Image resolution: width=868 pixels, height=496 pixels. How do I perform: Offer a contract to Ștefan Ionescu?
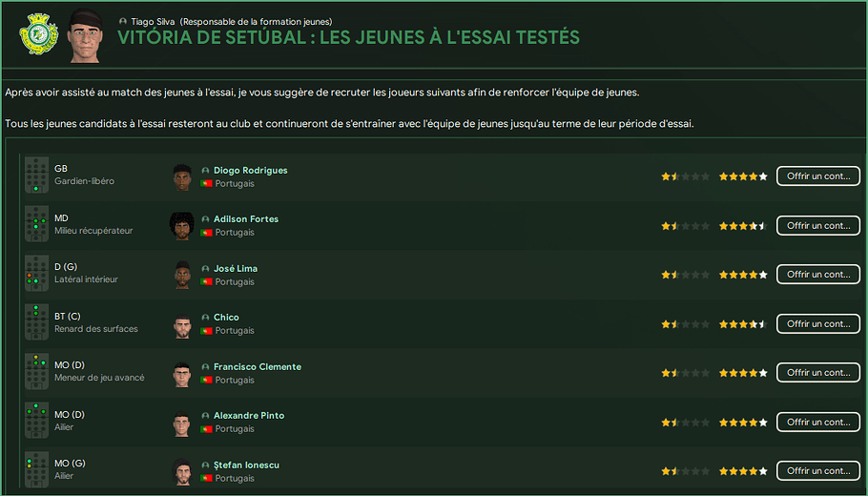[817, 470]
